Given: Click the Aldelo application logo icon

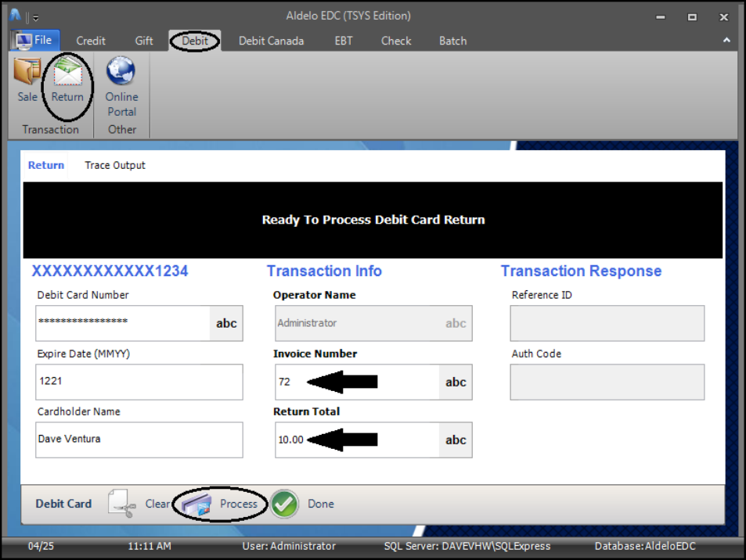Looking at the screenshot, I should [15, 16].
